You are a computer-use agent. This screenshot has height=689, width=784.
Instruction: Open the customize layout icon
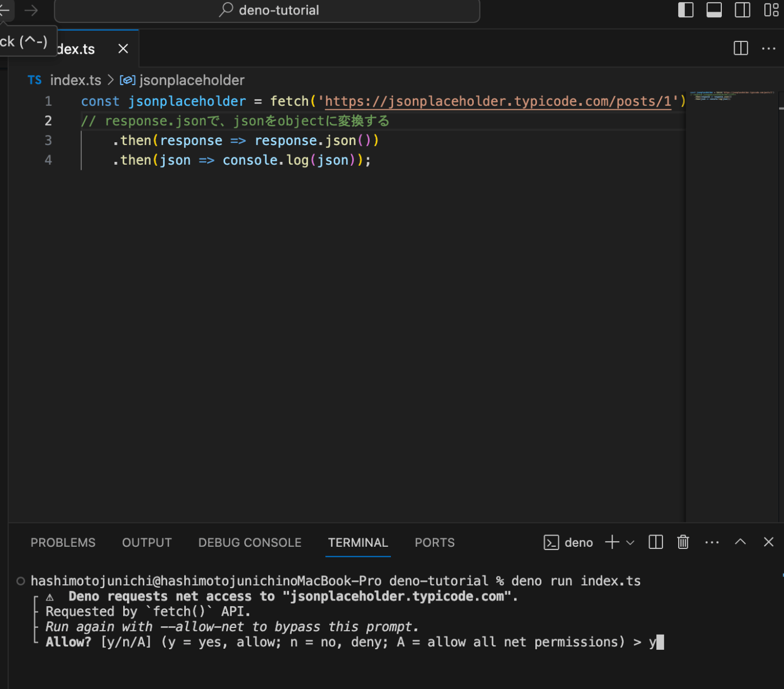click(771, 10)
